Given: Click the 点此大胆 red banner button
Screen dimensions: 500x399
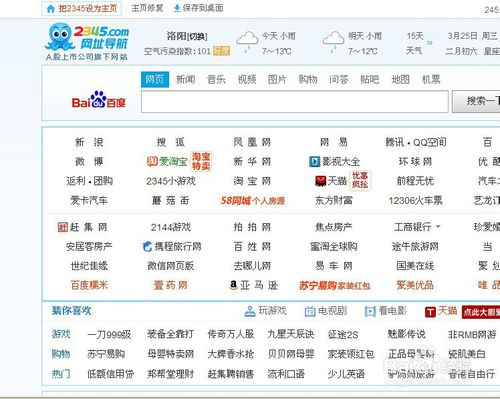Looking at the screenshot, I should pyautogui.click(x=481, y=312).
